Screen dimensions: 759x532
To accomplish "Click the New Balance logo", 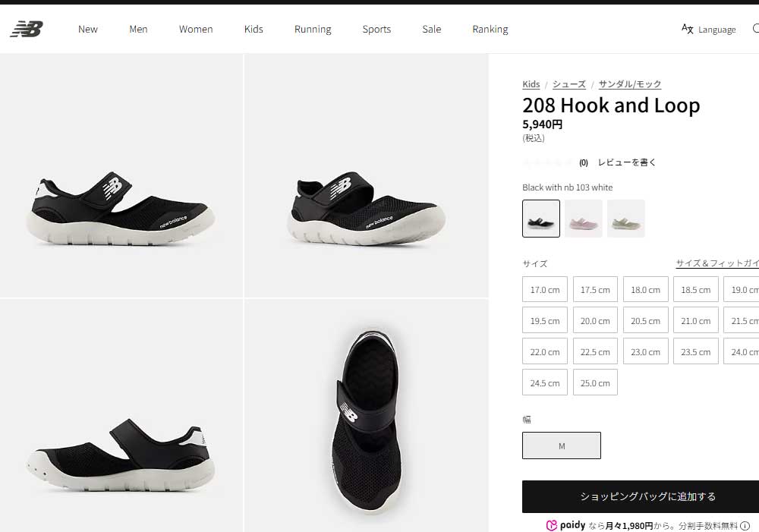I will tap(27, 29).
